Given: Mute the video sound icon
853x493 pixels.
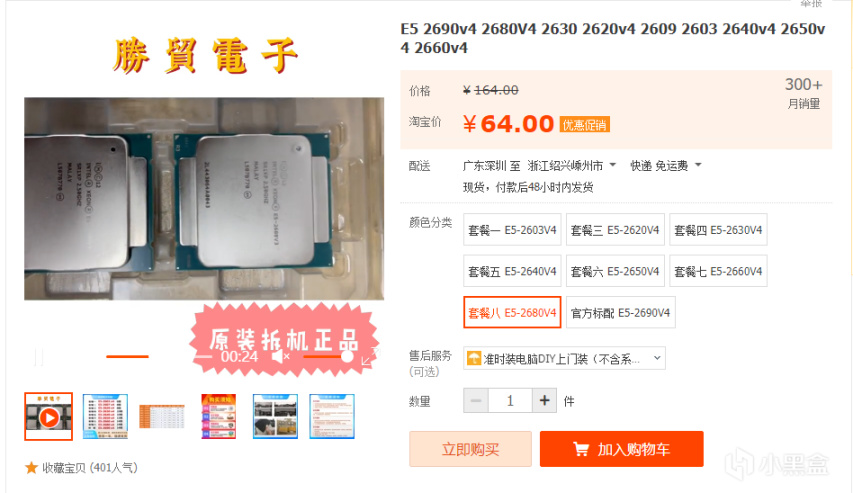Looking at the screenshot, I should tap(280, 357).
